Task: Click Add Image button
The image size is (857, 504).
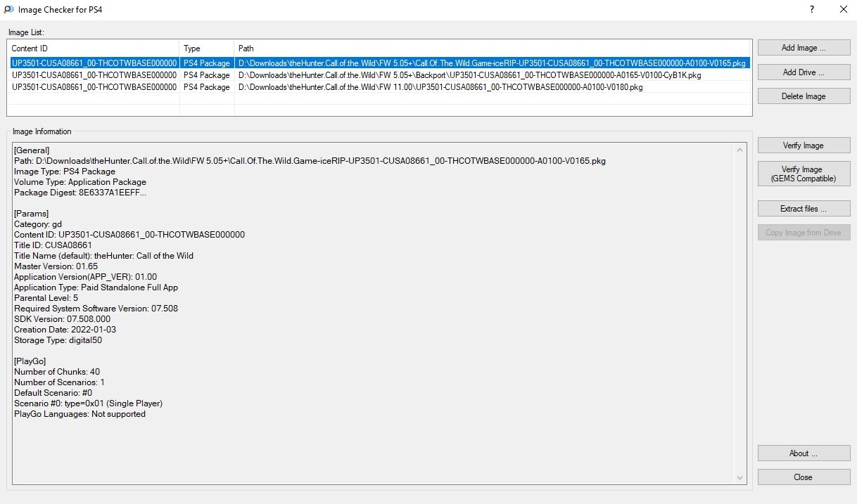Action: (x=804, y=48)
